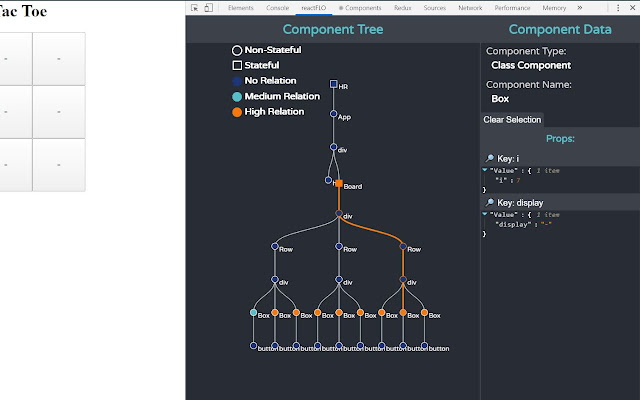Collapse the Key: display Value object

click(x=485, y=213)
